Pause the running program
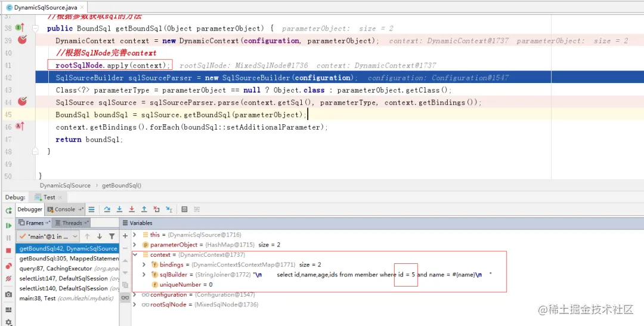644x326 pixels. tap(8, 238)
